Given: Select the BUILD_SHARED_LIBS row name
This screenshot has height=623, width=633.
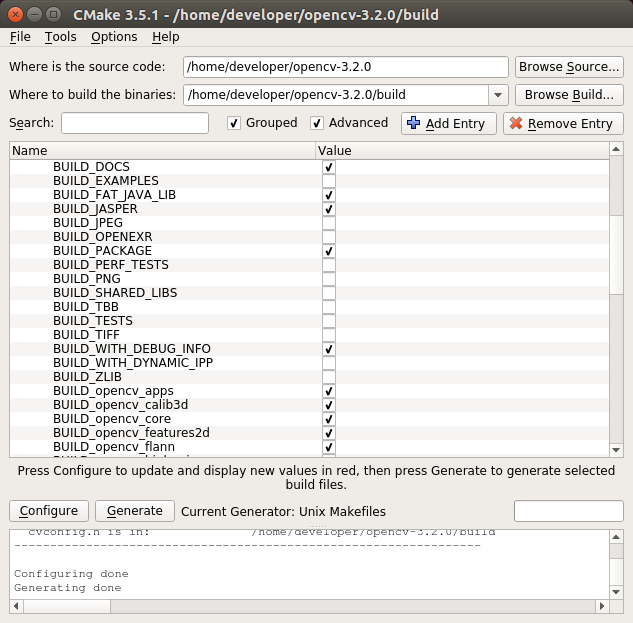Looking at the screenshot, I should pos(115,293).
